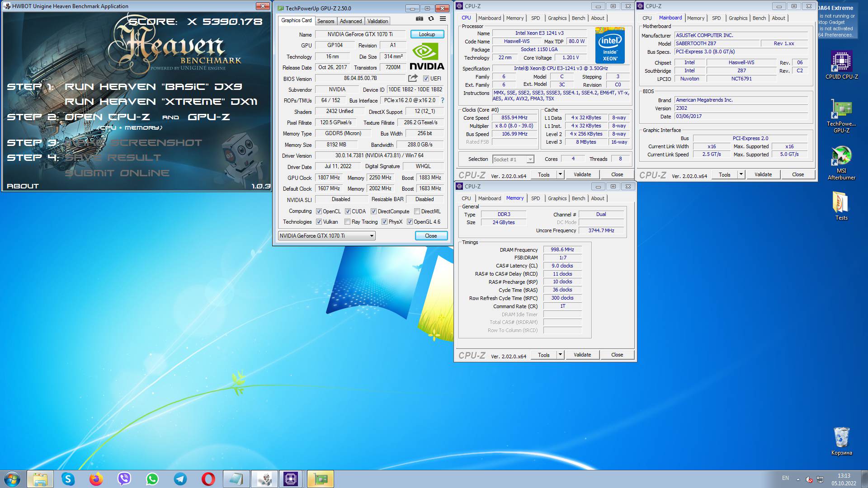
Task: Launch Opera from the taskbar
Action: pos(208,479)
